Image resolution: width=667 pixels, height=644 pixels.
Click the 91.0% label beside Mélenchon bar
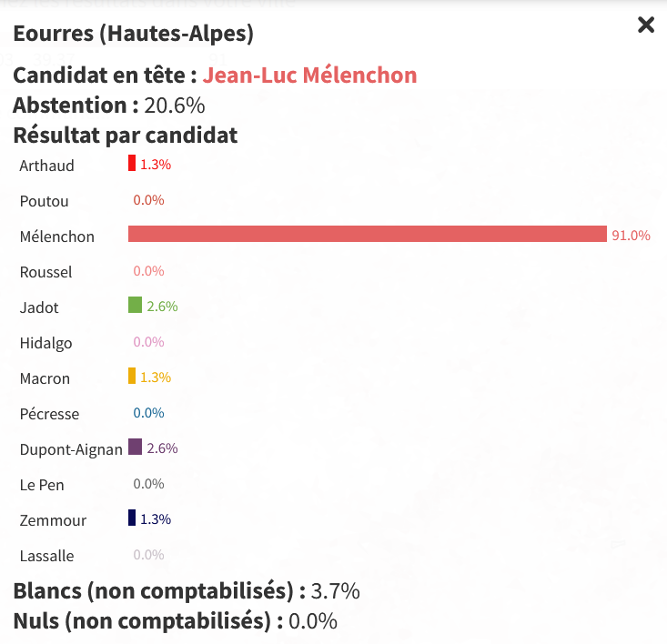pyautogui.click(x=631, y=236)
